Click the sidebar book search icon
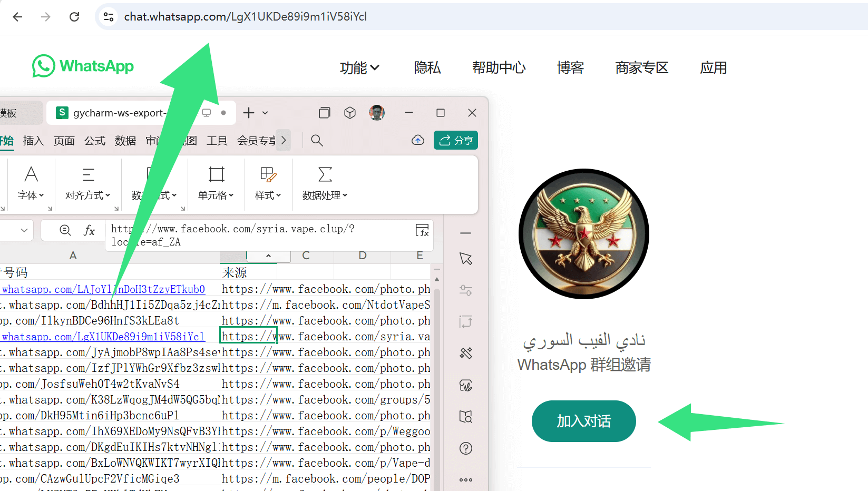Image resolution: width=868 pixels, height=491 pixels. click(x=465, y=417)
